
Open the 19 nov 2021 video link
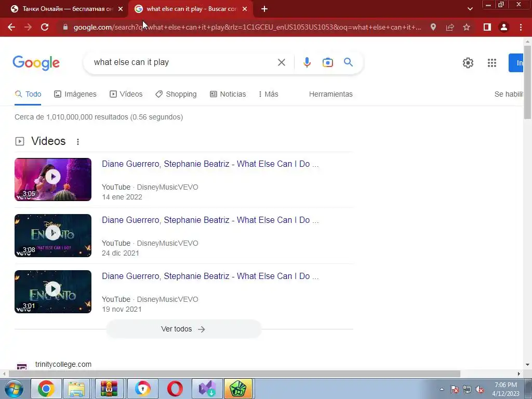pyautogui.click(x=210, y=276)
